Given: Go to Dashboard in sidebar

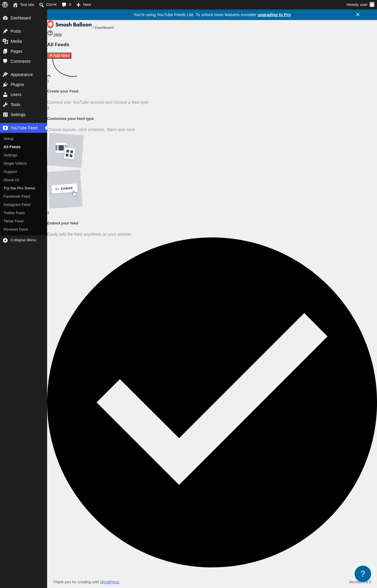Looking at the screenshot, I should pos(24,18).
